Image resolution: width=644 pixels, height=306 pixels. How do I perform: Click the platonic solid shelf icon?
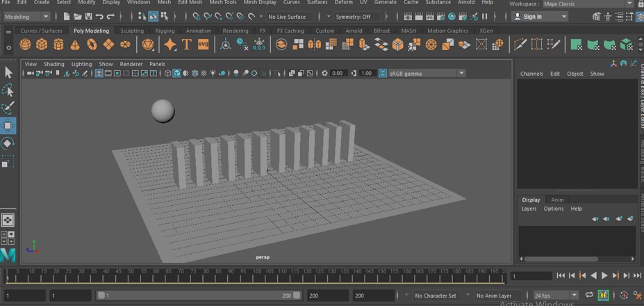tap(147, 44)
